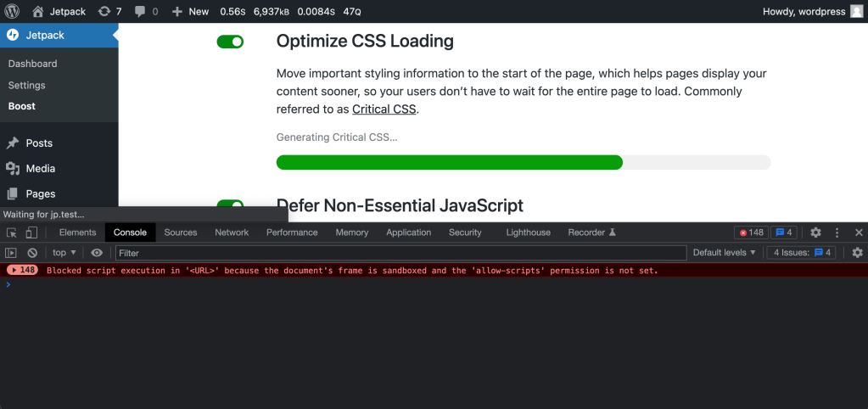The image size is (868, 409).
Task: Open the top JavaScript context dropdown
Action: pos(64,253)
